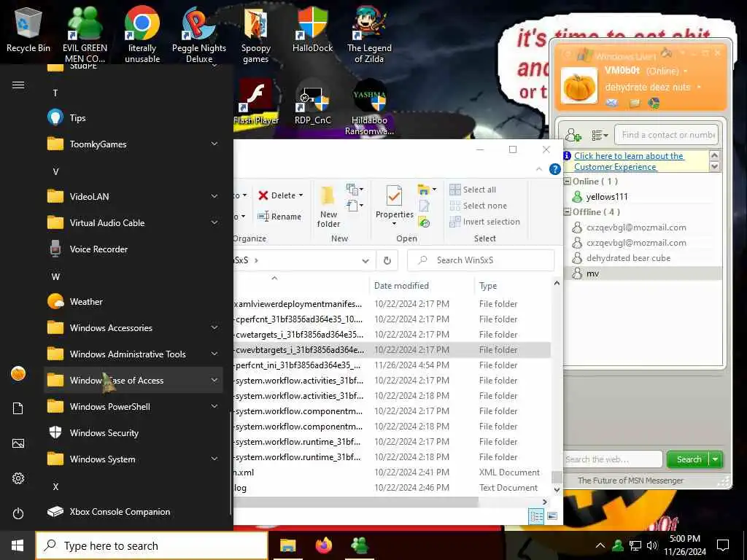Expand Windows Administrative Tools folder

pos(133,354)
